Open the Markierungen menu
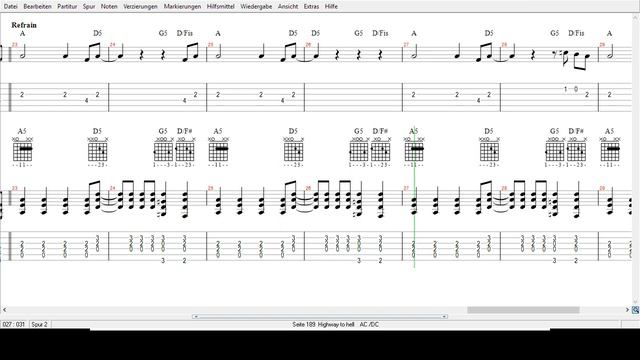The height and width of the screenshot is (360, 640). point(182,7)
